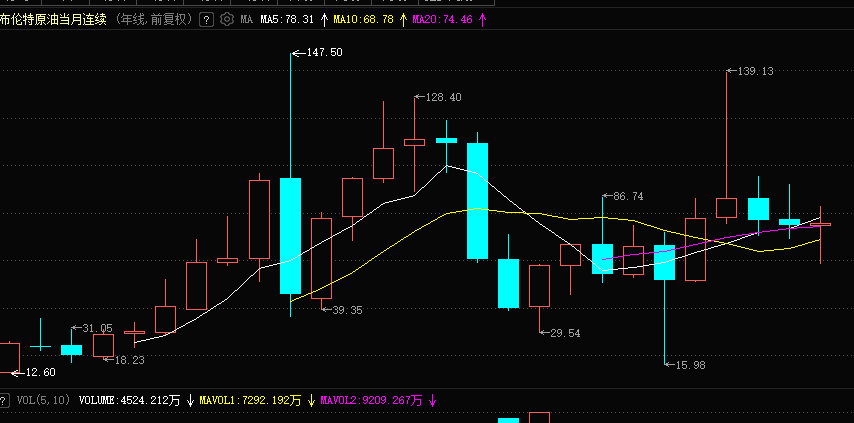854x423 pixels.
Task: Click the magenta MAVOL2 down arrow
Action: 432,400
